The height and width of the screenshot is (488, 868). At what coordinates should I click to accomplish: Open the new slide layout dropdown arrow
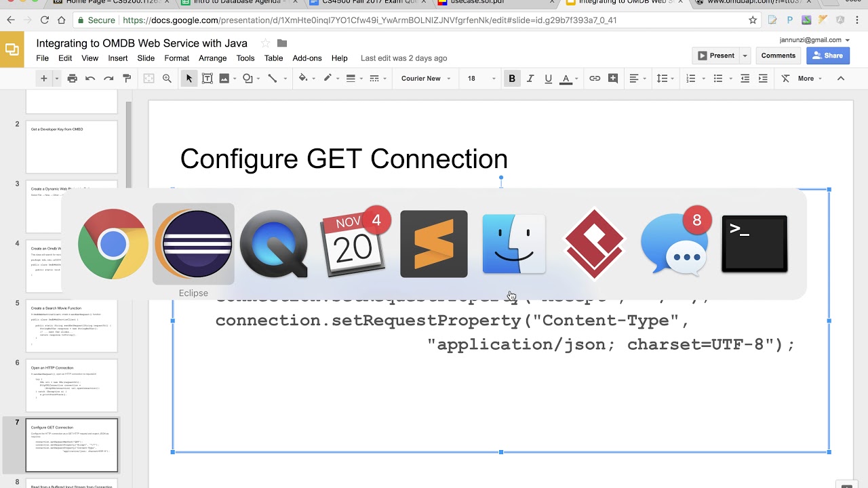pos(56,79)
